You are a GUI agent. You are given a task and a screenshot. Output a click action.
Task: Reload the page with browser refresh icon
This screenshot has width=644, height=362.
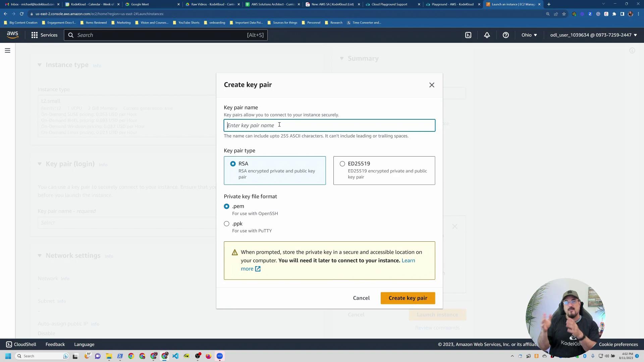(x=21, y=14)
